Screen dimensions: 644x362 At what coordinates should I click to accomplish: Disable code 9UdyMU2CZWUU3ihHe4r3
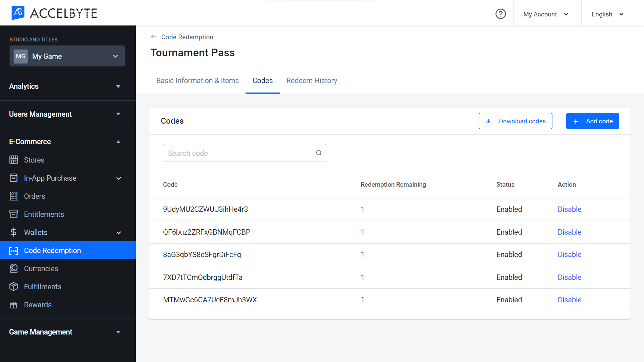(x=569, y=209)
